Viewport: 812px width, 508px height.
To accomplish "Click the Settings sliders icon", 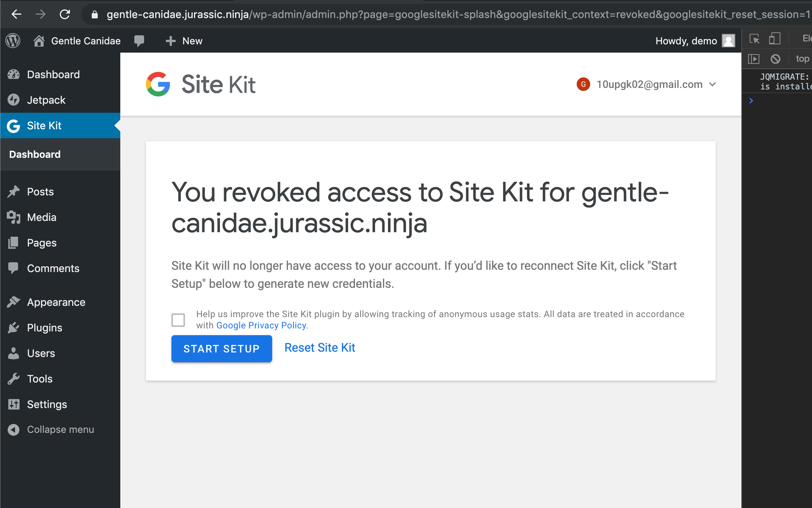I will coord(14,404).
